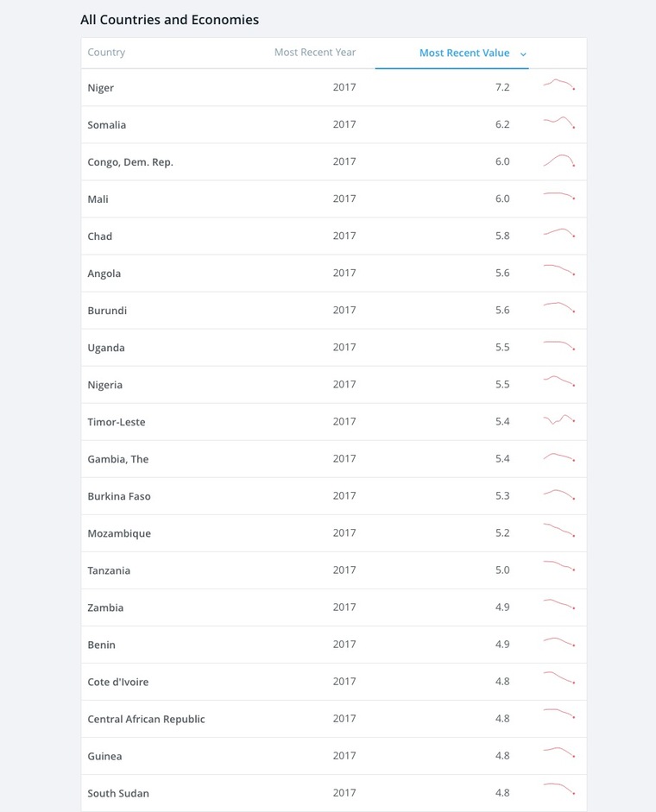Click the sparkline for Timor-Leste
Screen dimensions: 656x812
click(x=559, y=420)
